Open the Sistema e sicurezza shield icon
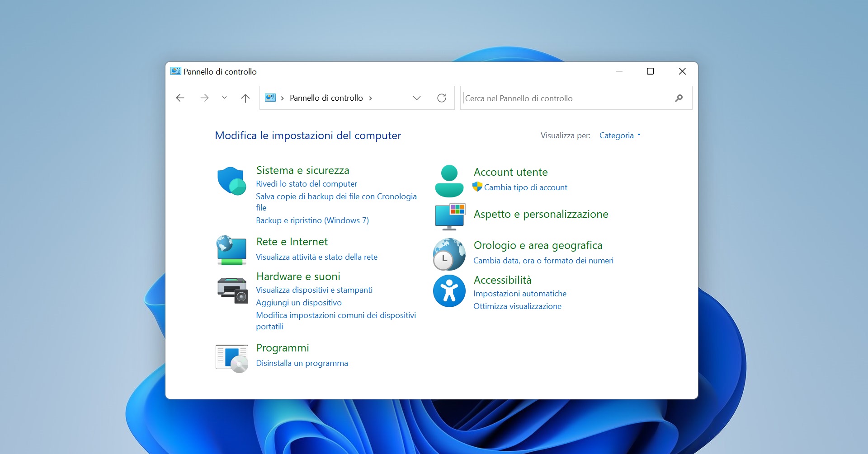Viewport: 868px width, 454px height. click(x=232, y=181)
